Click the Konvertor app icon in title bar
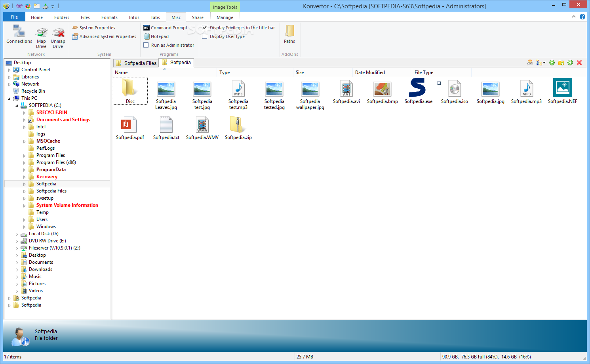 click(x=6, y=6)
